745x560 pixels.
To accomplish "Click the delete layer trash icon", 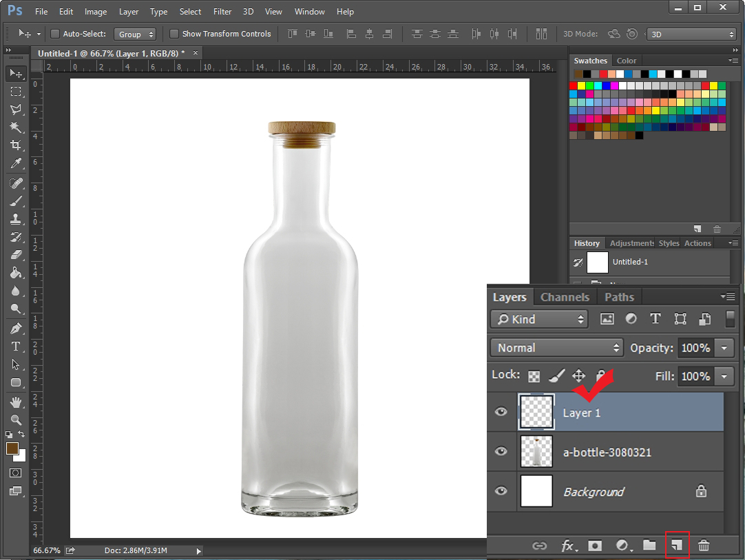I will [704, 546].
